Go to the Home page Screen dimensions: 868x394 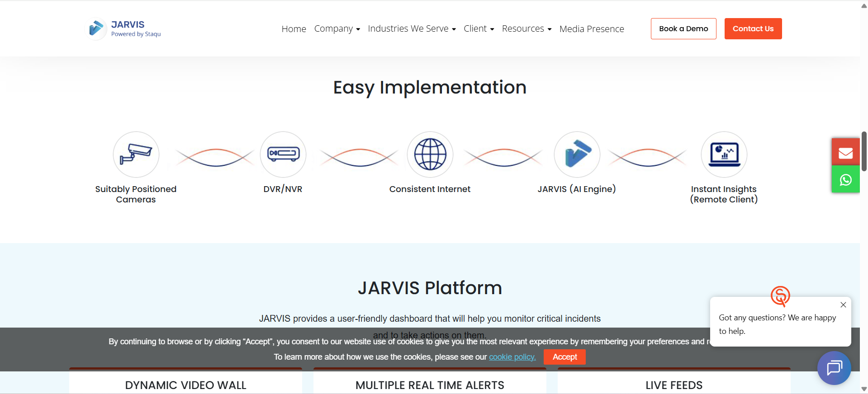(x=294, y=29)
